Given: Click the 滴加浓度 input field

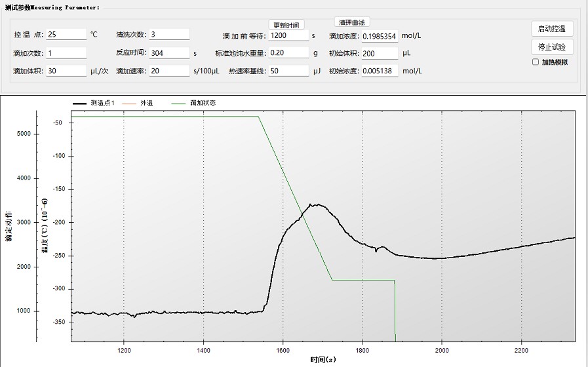Looking at the screenshot, I should point(380,35).
